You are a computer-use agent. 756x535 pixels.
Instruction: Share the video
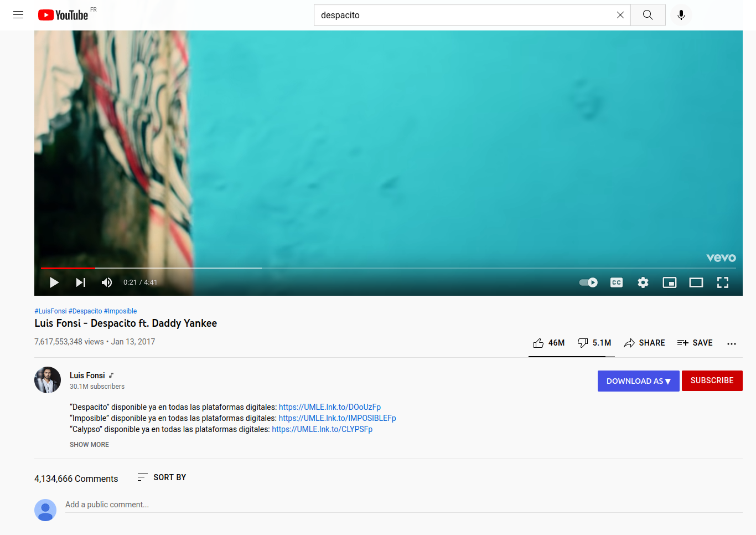pyautogui.click(x=644, y=343)
